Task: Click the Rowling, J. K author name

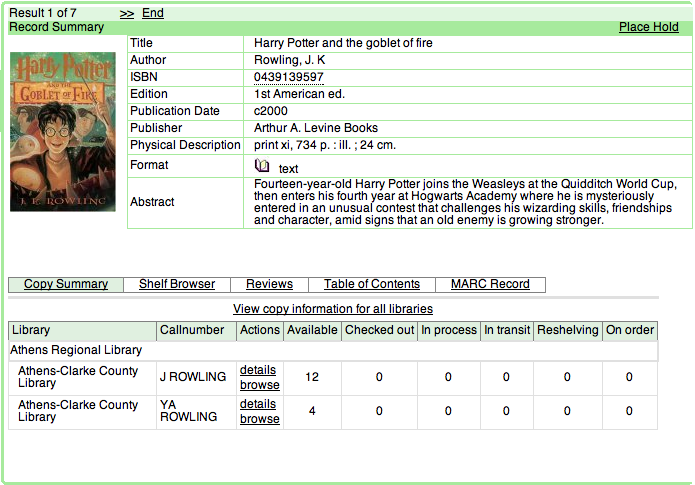Action: [290, 60]
